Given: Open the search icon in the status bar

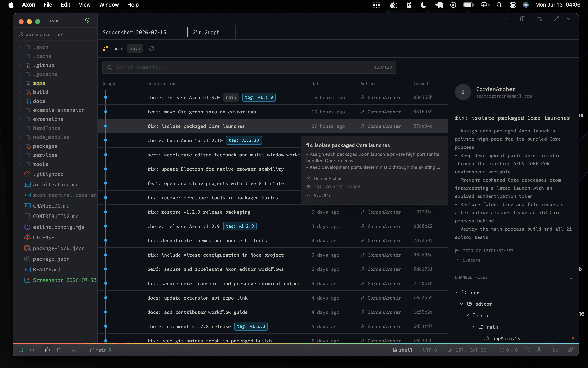Looking at the screenshot, I should [x=32, y=350].
